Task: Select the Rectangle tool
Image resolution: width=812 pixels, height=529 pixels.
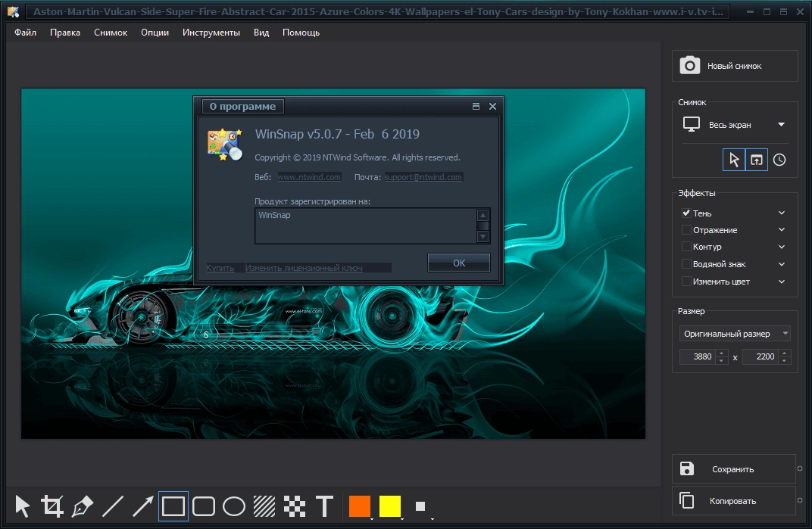Action: (173, 506)
